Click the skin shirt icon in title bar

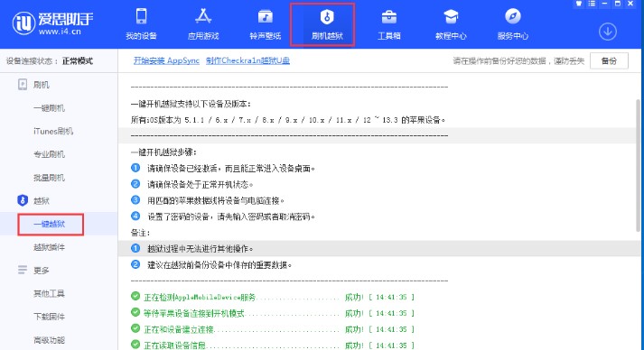(x=579, y=4)
